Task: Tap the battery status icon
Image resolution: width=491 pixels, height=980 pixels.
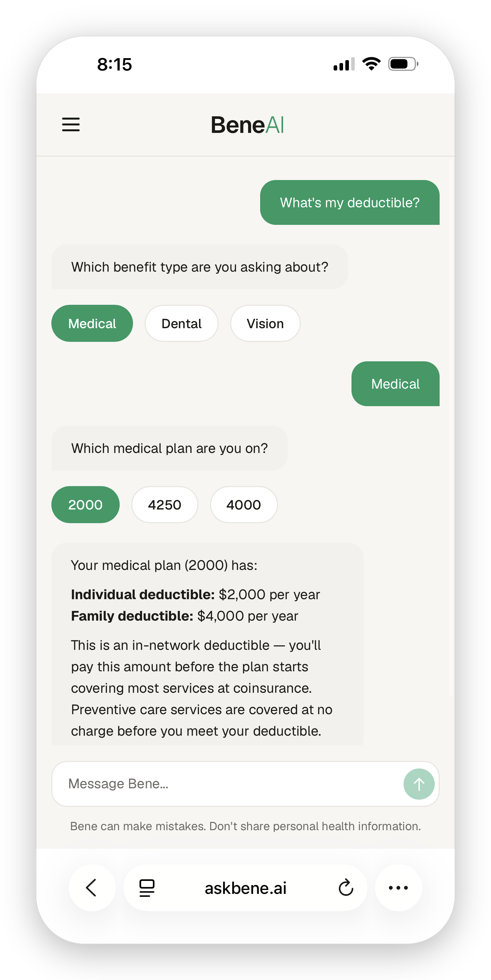Action: point(403,64)
